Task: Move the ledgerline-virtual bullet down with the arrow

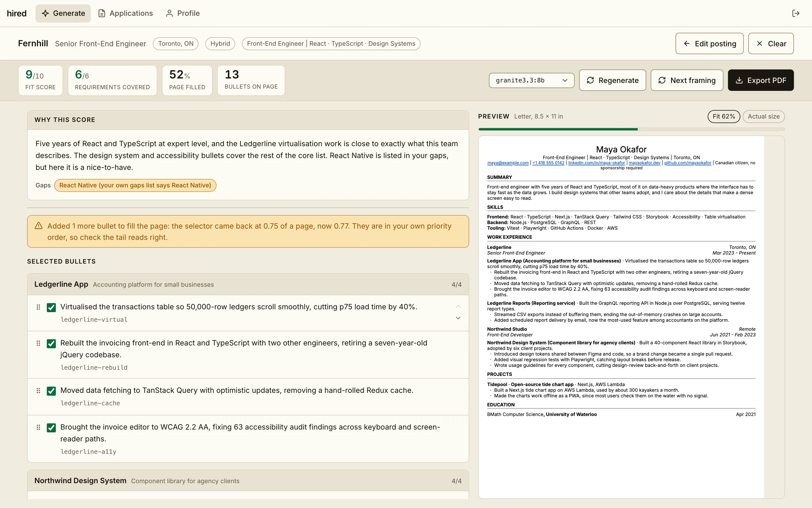Action: click(458, 318)
